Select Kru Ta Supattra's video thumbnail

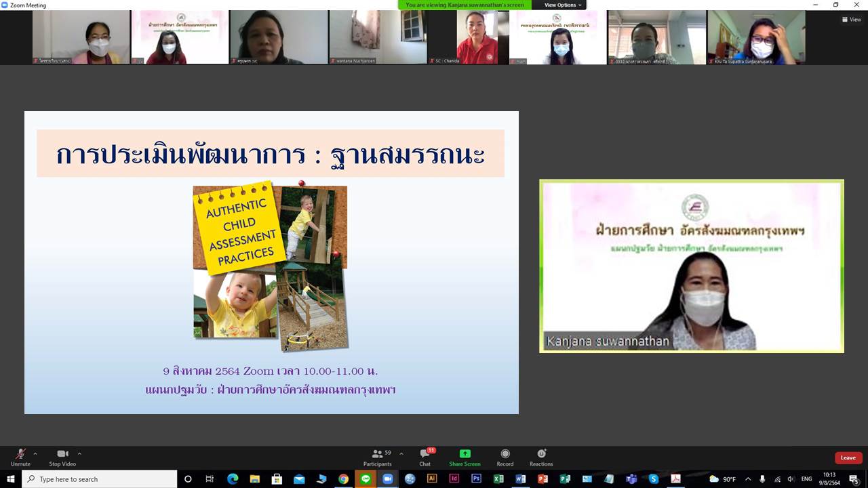[756, 37]
